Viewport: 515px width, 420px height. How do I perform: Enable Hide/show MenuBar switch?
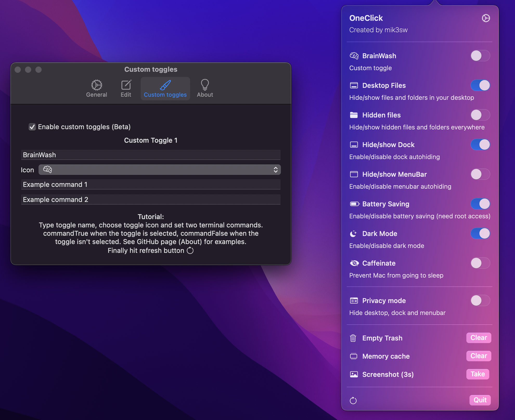pyautogui.click(x=480, y=174)
